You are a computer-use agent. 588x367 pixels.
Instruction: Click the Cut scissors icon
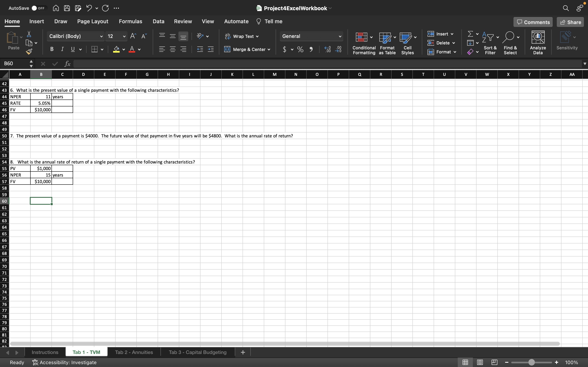pos(29,34)
